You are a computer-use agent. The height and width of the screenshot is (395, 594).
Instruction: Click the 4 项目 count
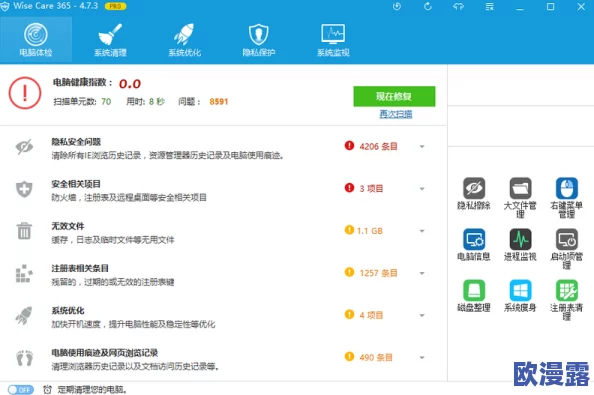(x=371, y=315)
